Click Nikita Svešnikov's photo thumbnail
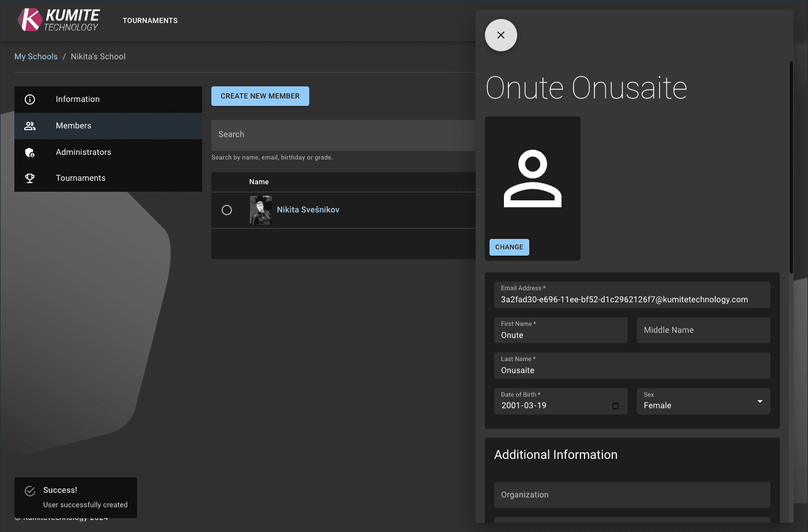The width and height of the screenshot is (808, 532). 260,210
